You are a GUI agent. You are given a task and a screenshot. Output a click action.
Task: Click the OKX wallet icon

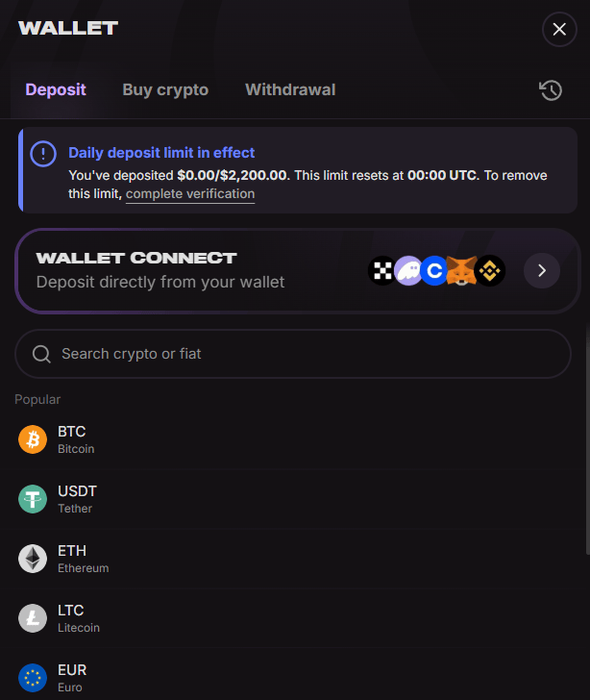pyautogui.click(x=382, y=271)
